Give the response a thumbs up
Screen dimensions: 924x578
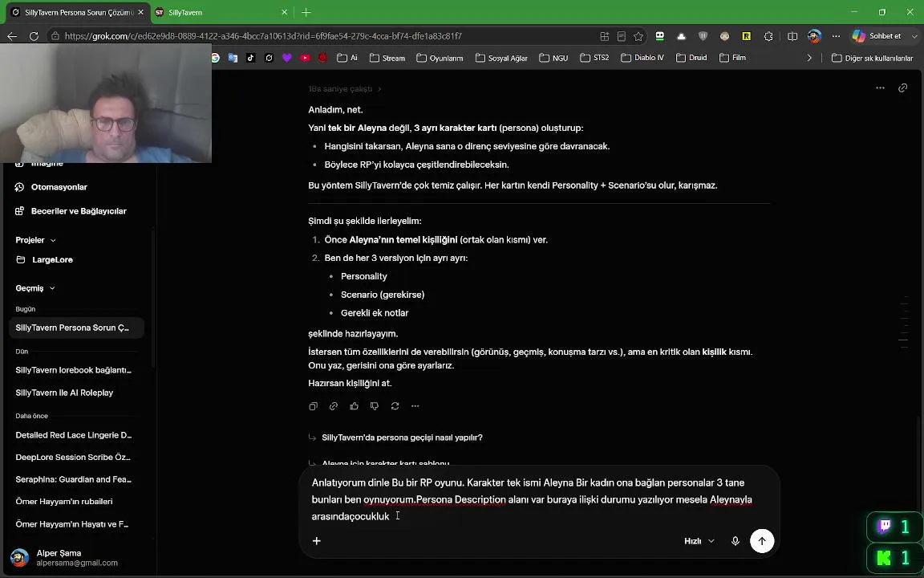(355, 405)
